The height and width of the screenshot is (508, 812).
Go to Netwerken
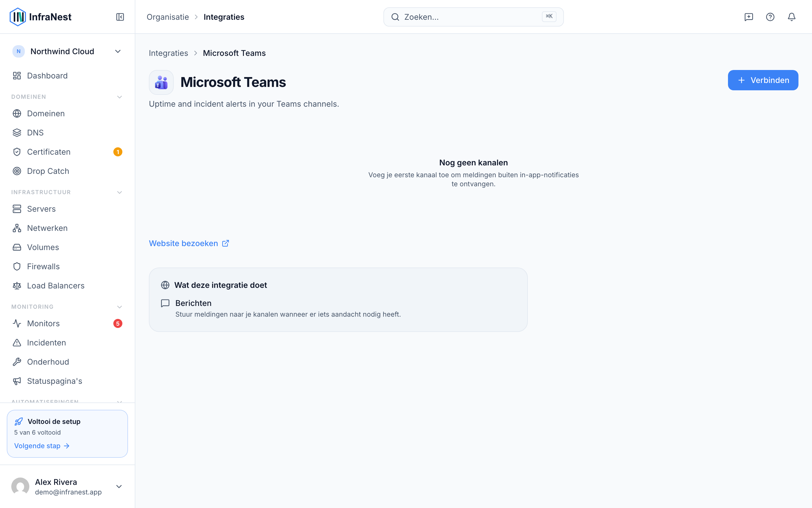click(67, 228)
